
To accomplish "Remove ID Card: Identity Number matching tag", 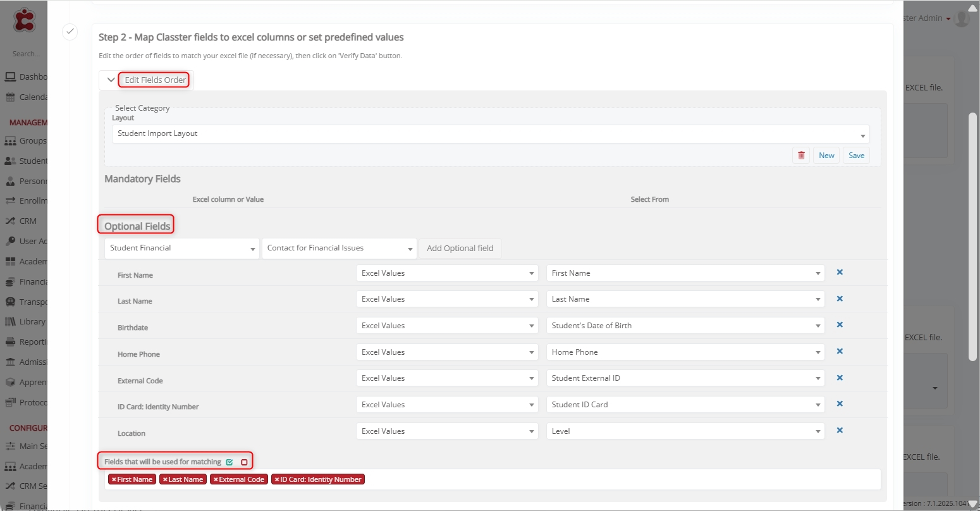I will pos(277,480).
